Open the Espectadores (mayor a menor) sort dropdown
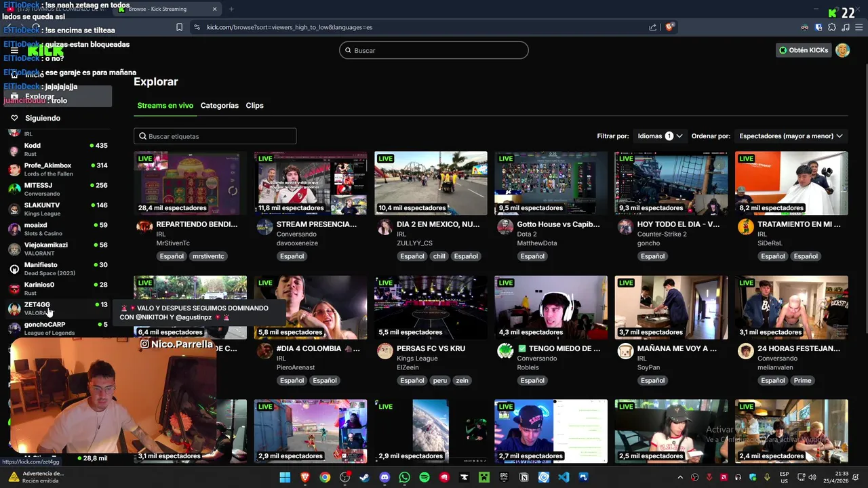Viewport: 868px width, 488px height. pyautogui.click(x=791, y=136)
